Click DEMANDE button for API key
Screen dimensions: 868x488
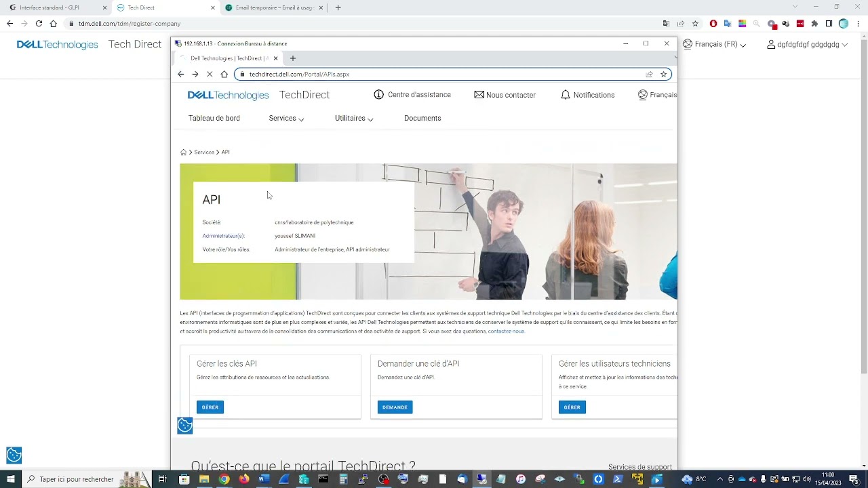[x=395, y=407]
